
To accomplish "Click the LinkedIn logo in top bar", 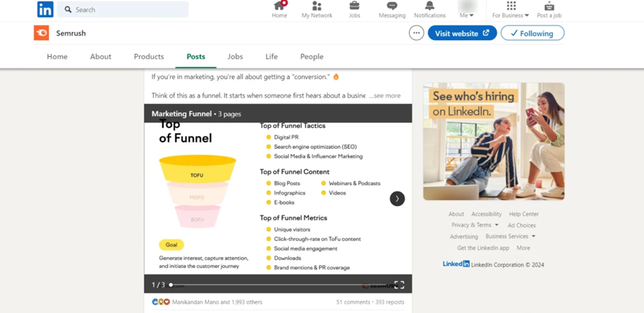I will click(45, 9).
